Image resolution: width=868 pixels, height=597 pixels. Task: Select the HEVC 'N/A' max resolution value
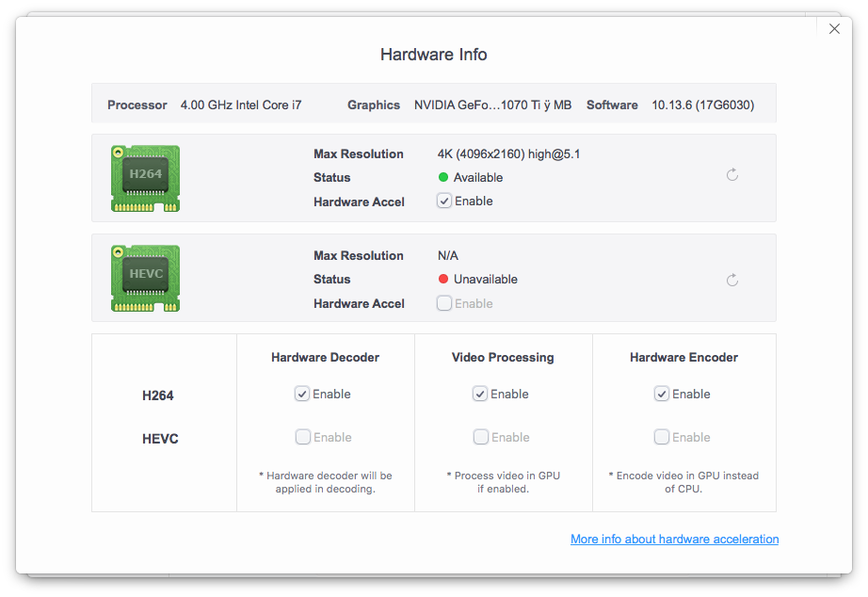[448, 255]
